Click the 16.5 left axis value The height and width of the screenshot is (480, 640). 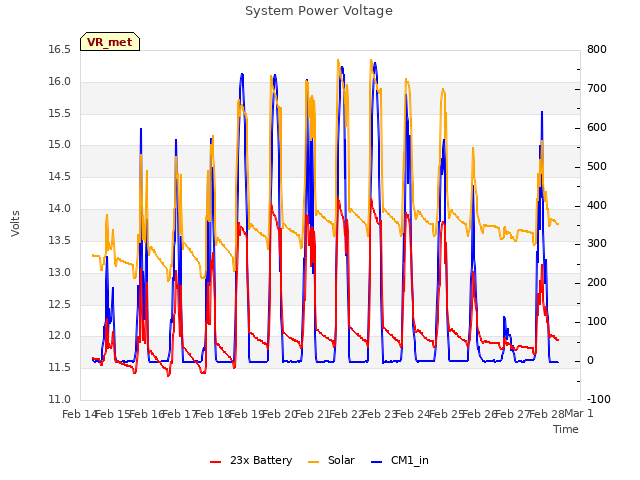pos(60,50)
